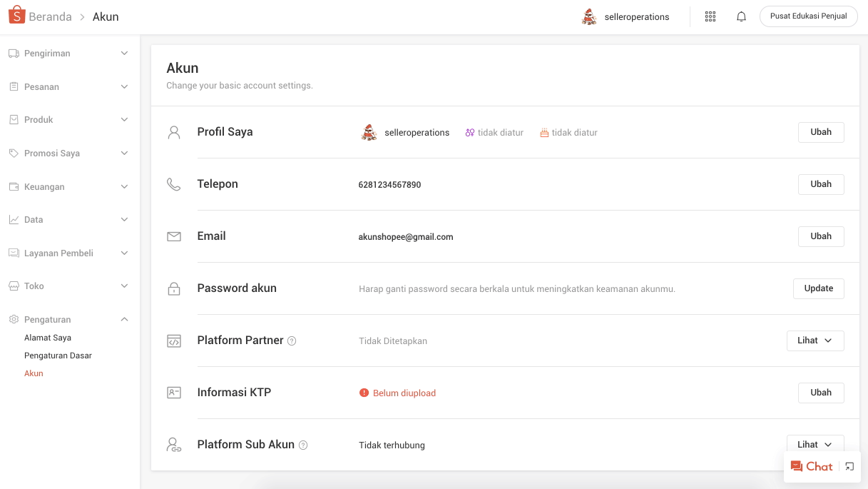This screenshot has height=489, width=868.
Task: Click the ID card icon beside Informasi KTP
Action: pos(174,392)
